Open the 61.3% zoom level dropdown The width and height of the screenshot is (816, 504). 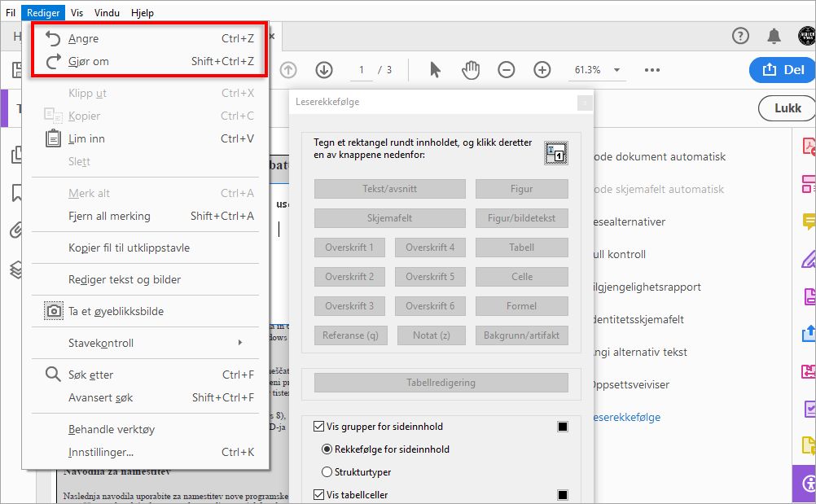point(616,70)
